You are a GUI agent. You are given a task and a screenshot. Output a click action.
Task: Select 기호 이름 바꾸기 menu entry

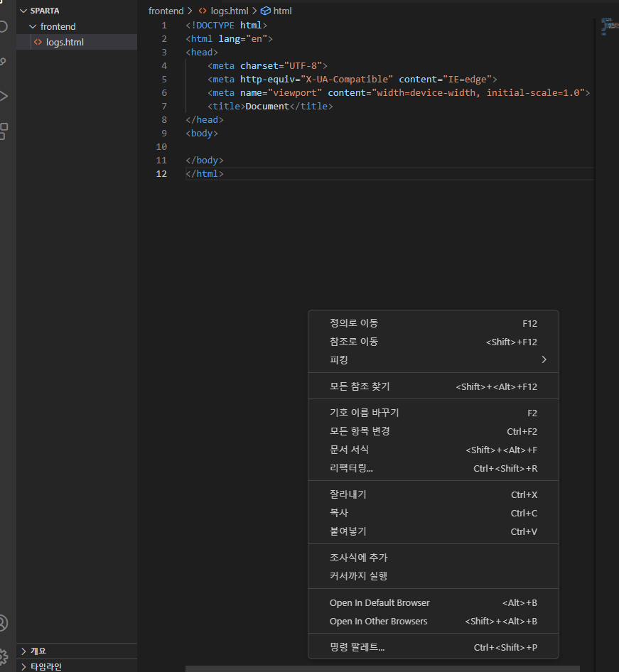tap(434, 413)
